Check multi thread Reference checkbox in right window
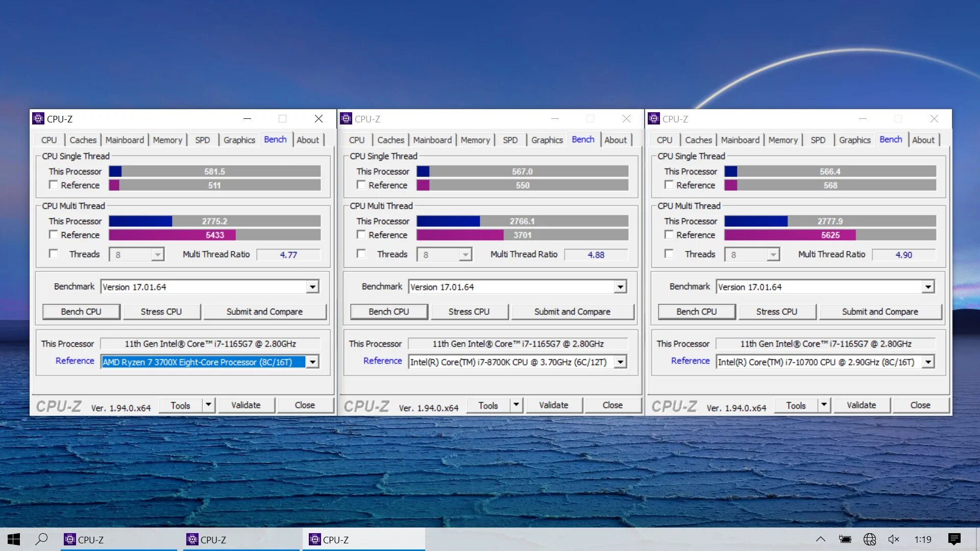The image size is (980, 551). click(669, 235)
